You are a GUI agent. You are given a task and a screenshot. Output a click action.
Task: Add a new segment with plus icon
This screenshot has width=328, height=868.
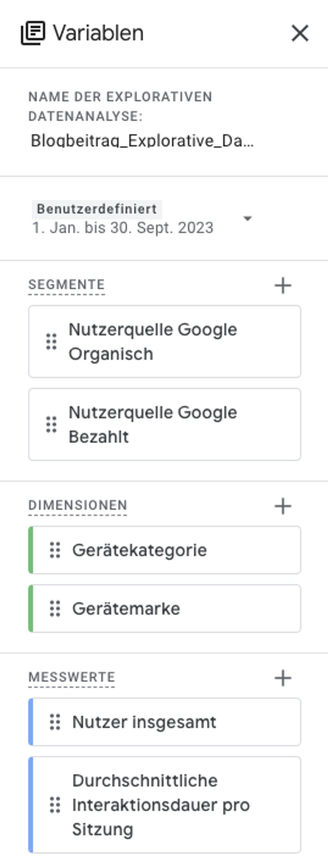pos(283,285)
